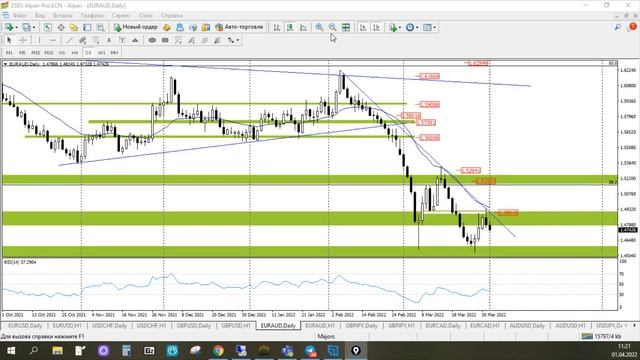The width and height of the screenshot is (640, 360).
Task: Open Telegram from the taskbar
Action: point(310,351)
